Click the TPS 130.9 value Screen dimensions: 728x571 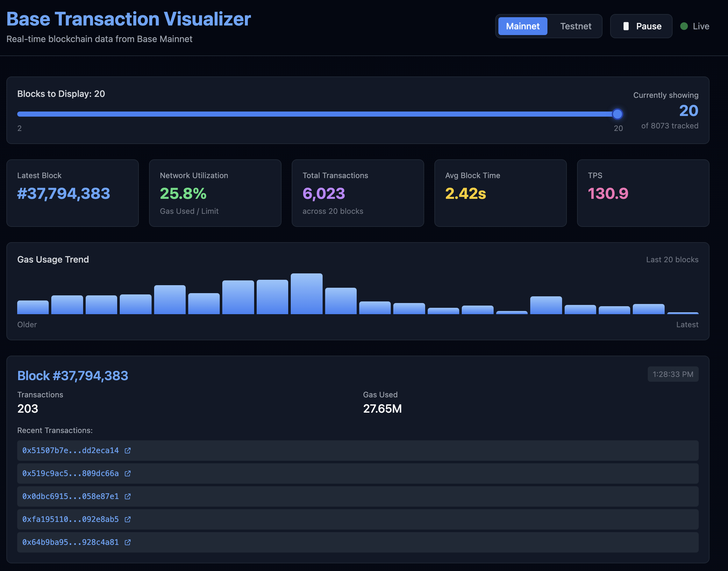(608, 193)
